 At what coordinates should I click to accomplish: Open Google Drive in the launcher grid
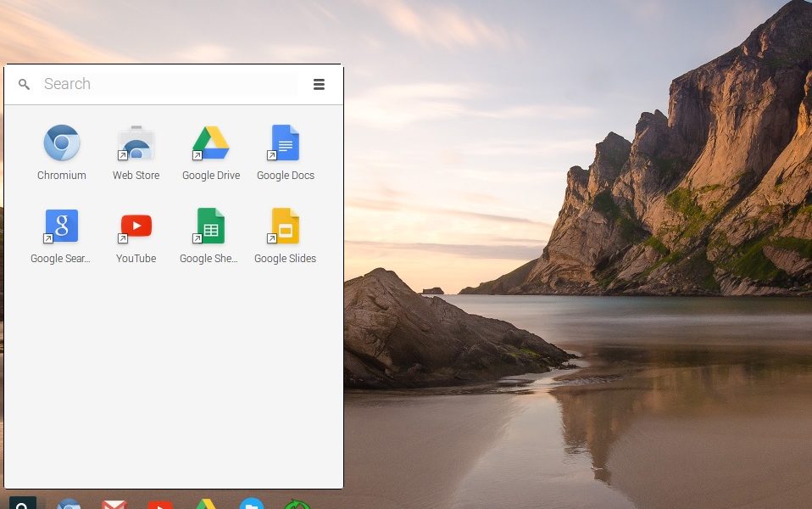click(210, 143)
